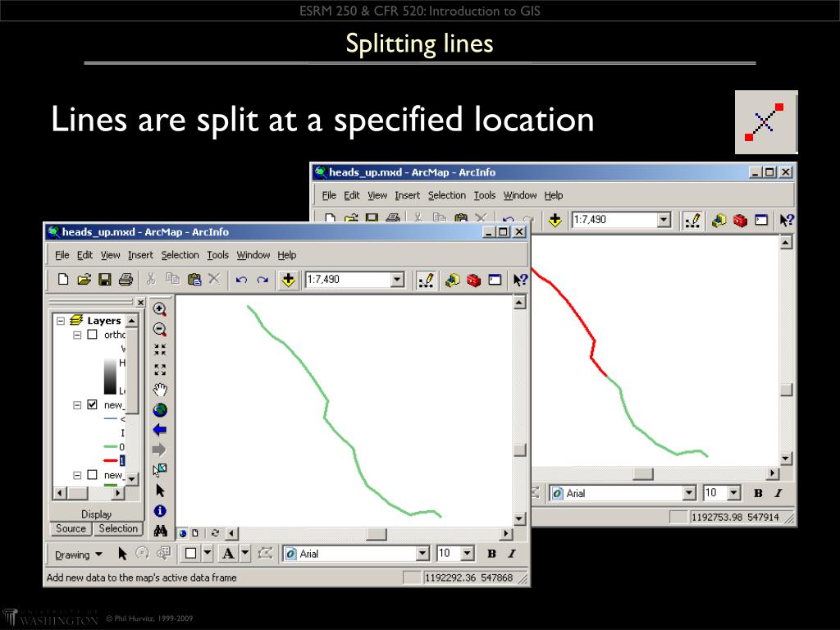The image size is (840, 630).
Task: Open Edit menu in front window
Action: [x=84, y=255]
